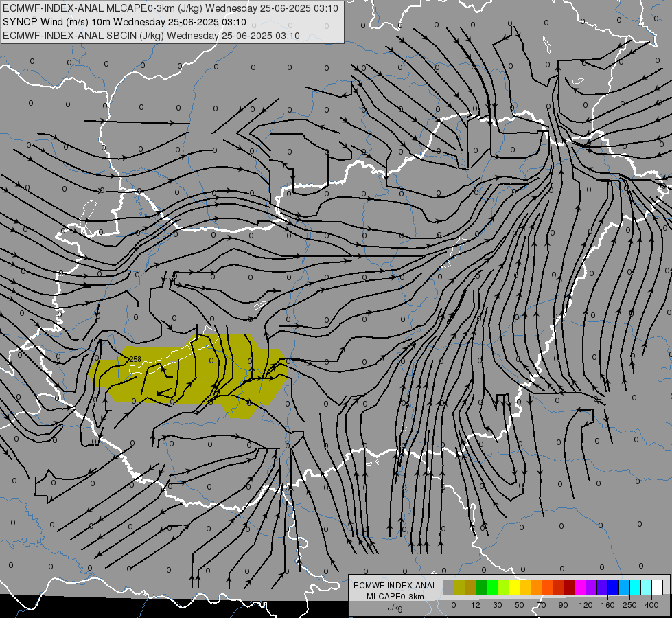Click the olive-yellow swatch just above legend 0
The width and height of the screenshot is (672, 618).
point(459,587)
